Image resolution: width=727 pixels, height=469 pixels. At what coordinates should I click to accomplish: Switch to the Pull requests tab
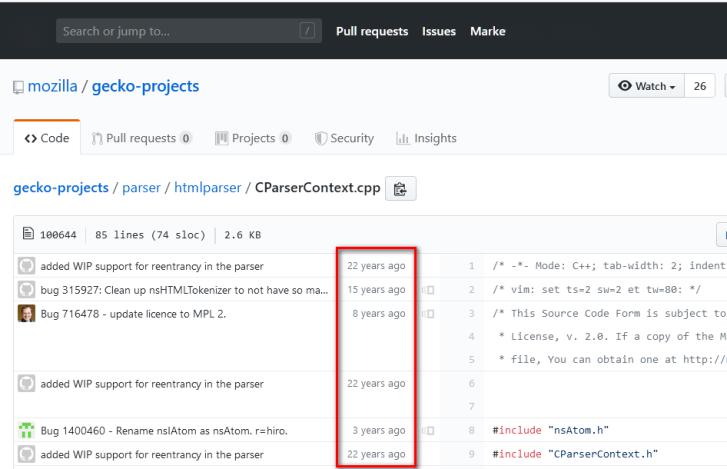click(141, 138)
